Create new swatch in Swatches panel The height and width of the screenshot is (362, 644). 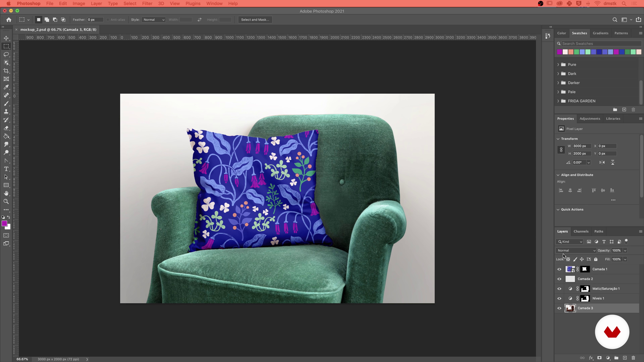pos(624,110)
